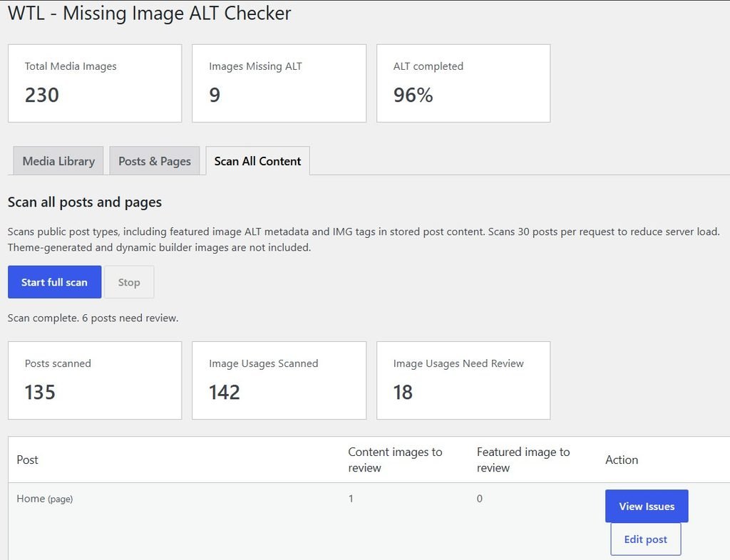Click the 'ALT completed' card label

tap(428, 66)
